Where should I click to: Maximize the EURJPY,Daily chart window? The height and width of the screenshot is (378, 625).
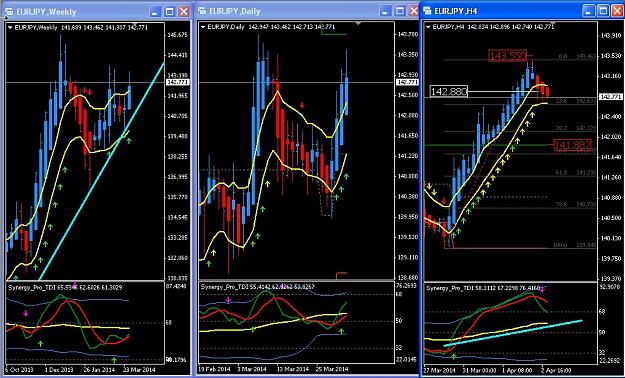399,11
